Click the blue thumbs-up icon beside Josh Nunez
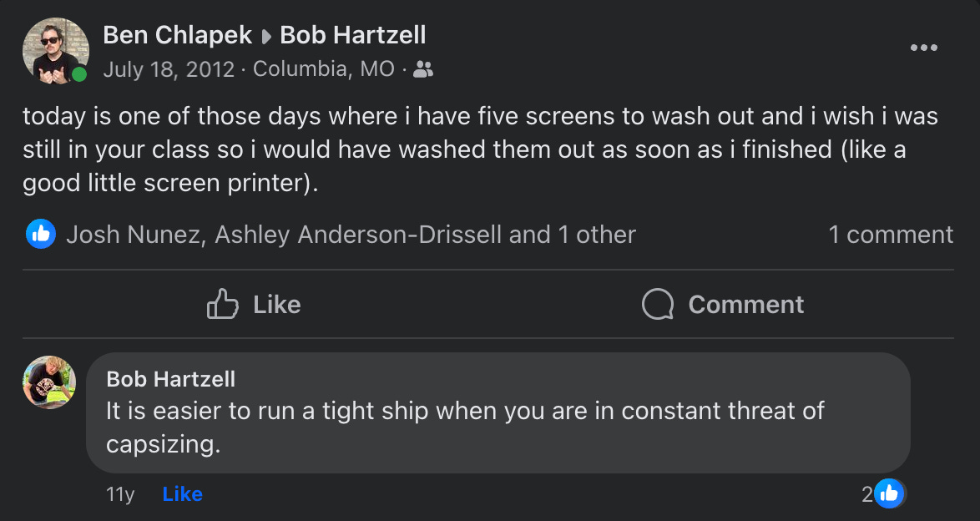 pyautogui.click(x=41, y=235)
